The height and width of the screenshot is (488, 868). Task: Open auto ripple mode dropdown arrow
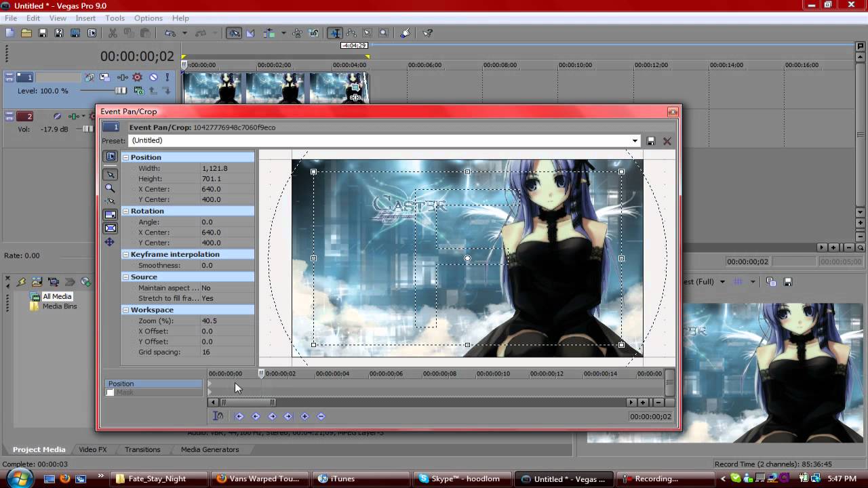283,33
